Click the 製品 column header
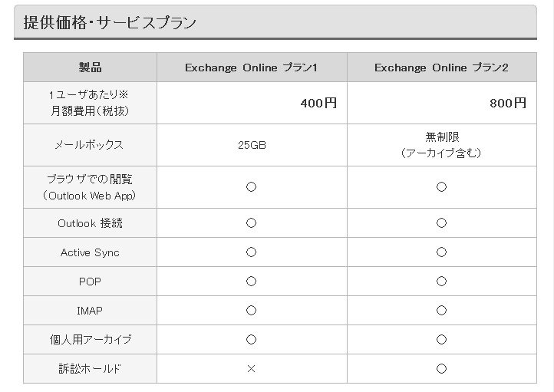The image size is (554, 392). tap(90, 68)
